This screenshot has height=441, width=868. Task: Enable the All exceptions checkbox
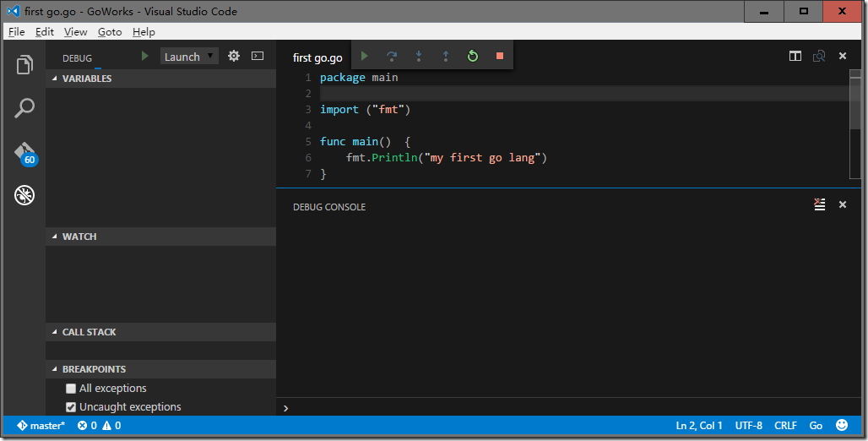(71, 389)
